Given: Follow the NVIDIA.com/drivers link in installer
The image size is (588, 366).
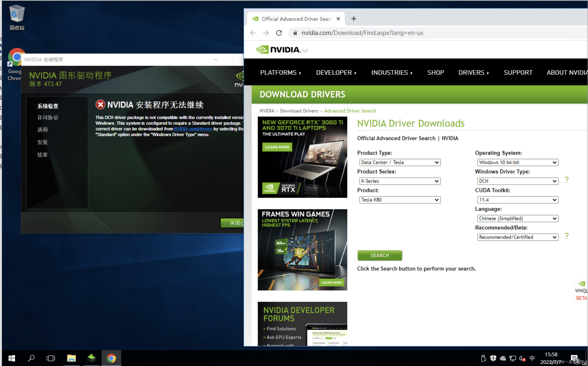Looking at the screenshot, I should [193, 129].
